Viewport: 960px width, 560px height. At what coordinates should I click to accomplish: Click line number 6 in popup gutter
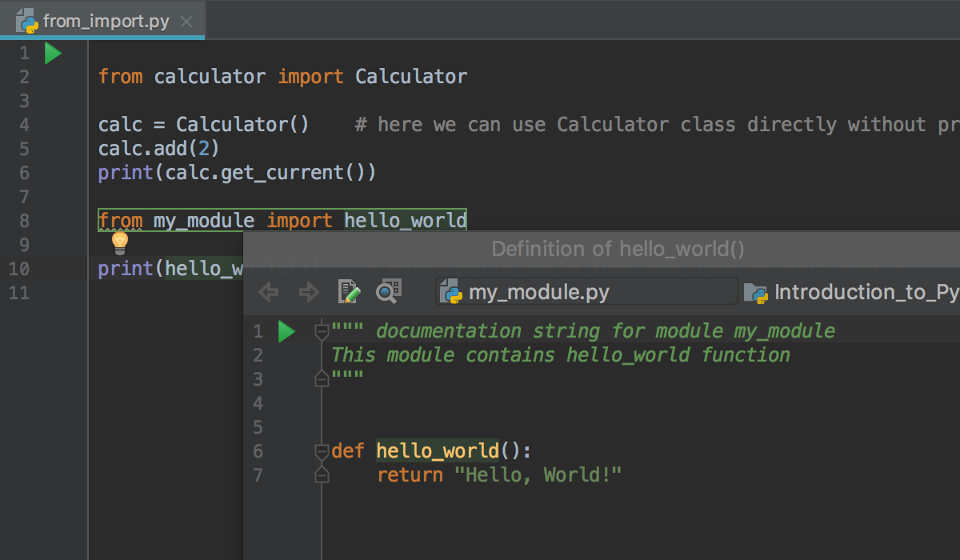coord(258,451)
